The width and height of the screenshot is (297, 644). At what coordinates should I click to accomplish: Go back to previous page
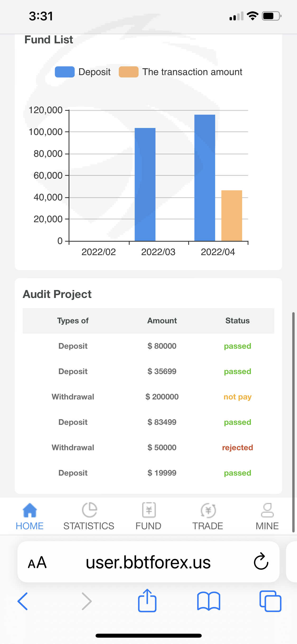click(23, 601)
